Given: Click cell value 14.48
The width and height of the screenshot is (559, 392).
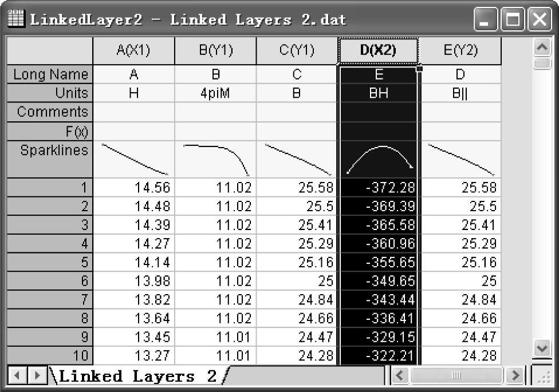Looking at the screenshot, I should (x=133, y=206).
